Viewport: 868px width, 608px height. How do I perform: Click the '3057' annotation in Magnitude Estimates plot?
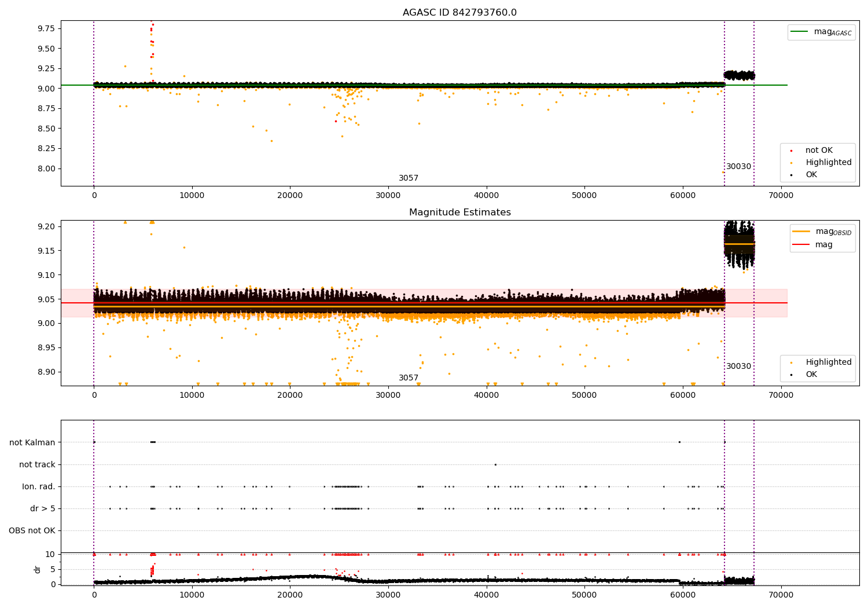tap(409, 378)
